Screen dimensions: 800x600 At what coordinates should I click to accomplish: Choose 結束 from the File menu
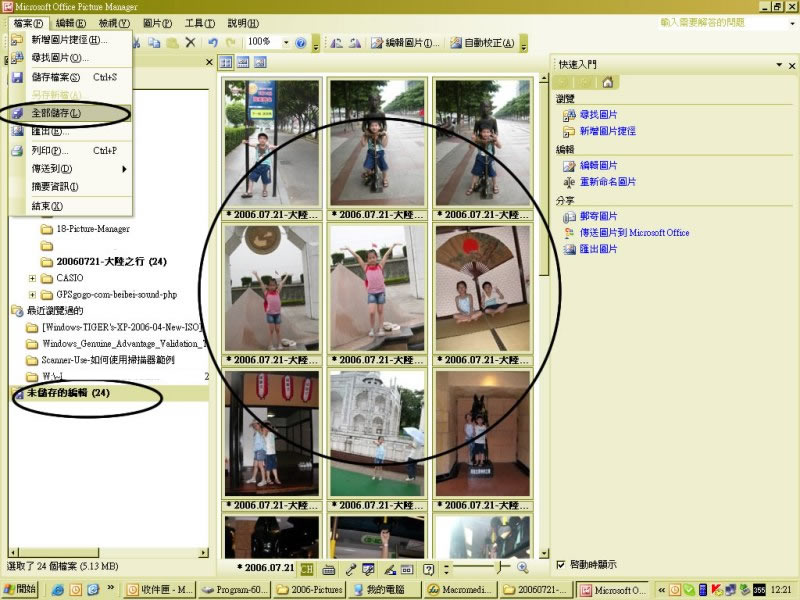(x=70, y=206)
